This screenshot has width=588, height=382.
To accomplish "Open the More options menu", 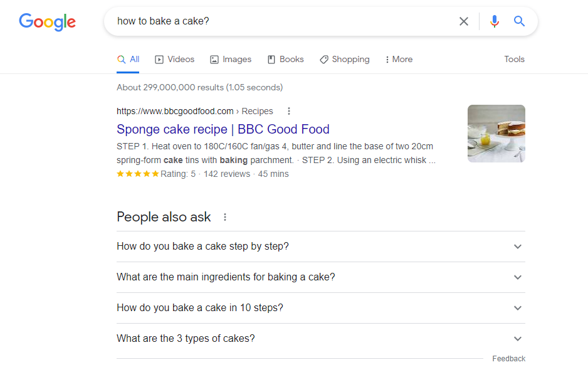I will [399, 60].
